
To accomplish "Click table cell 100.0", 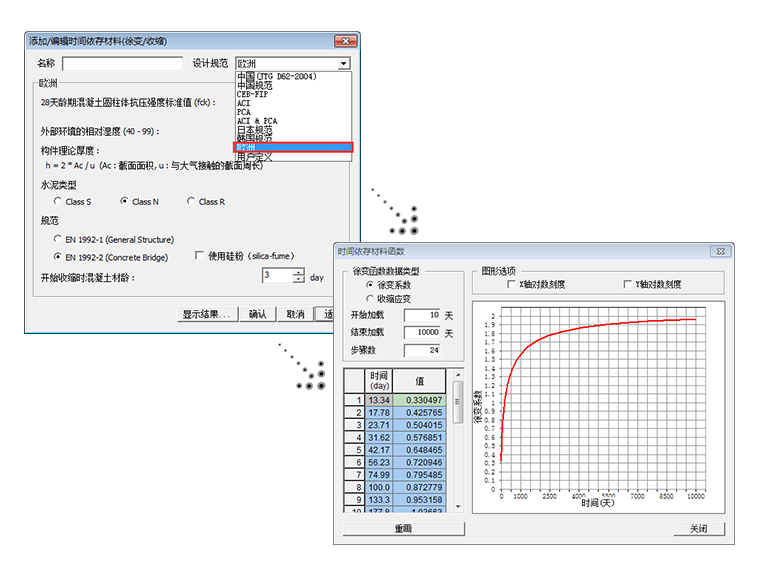I will [379, 487].
